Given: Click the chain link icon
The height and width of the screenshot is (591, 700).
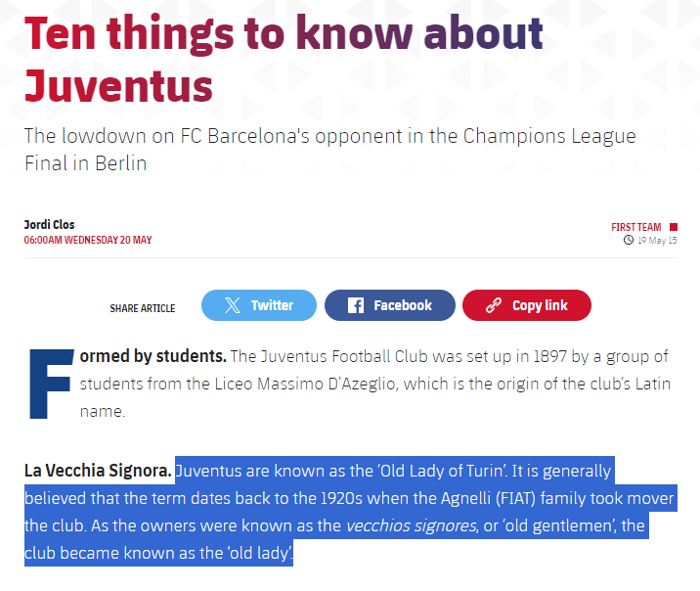Looking at the screenshot, I should [494, 305].
